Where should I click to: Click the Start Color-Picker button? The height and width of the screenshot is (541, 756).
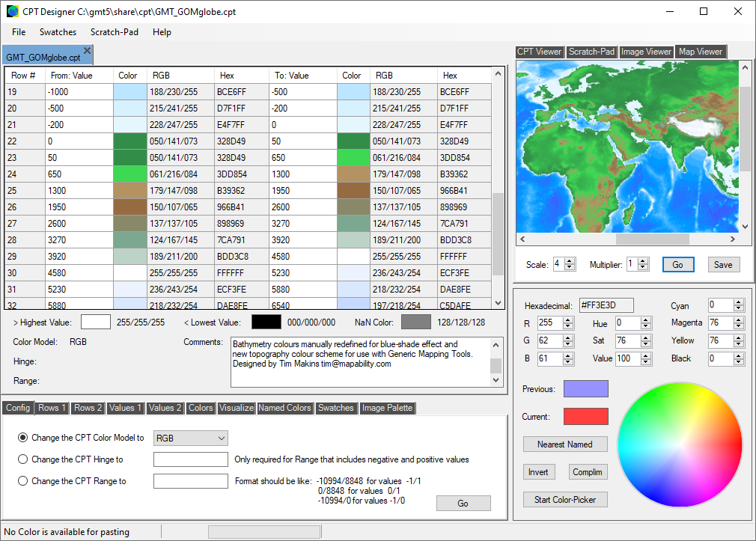point(565,500)
